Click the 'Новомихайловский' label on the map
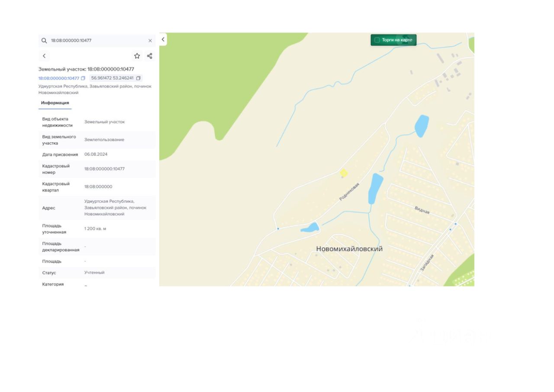The image size is (554, 392). [349, 249]
